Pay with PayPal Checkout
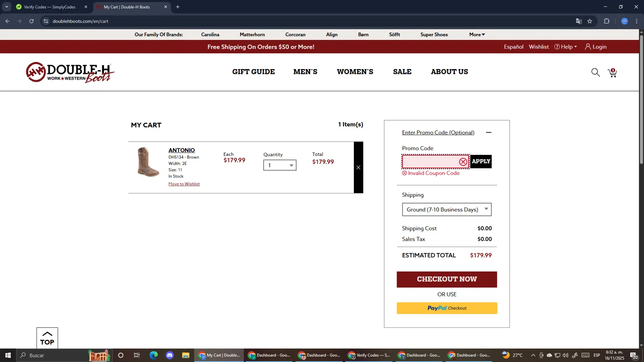Viewport: 644px width, 362px height. [447, 308]
